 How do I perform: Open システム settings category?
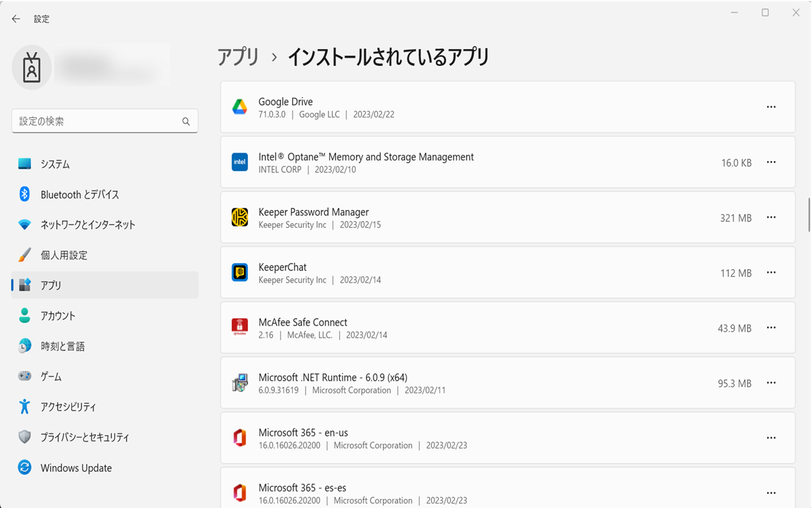tap(55, 164)
